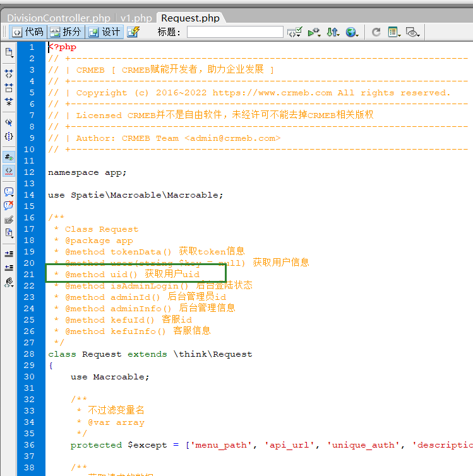Click 'menu_path' string in $except array
The width and height of the screenshot is (473, 476).
pos(224,445)
